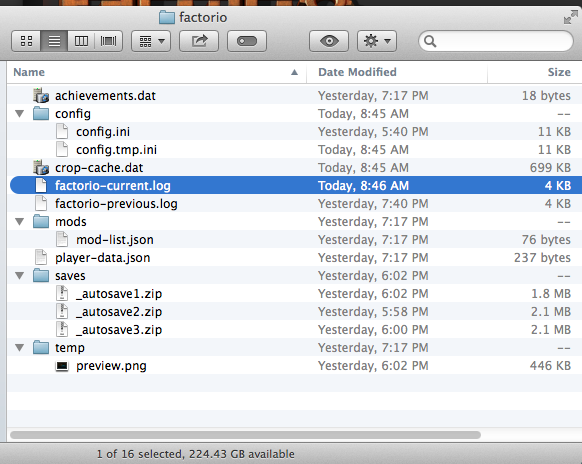Select the config folder icon

pos(41,114)
